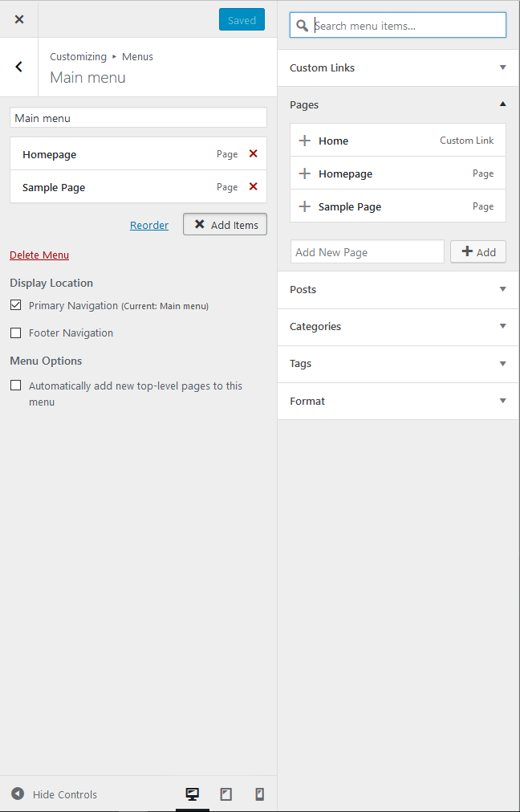520x812 pixels.
Task: Click the Delete Menu link
Action: pyautogui.click(x=39, y=255)
